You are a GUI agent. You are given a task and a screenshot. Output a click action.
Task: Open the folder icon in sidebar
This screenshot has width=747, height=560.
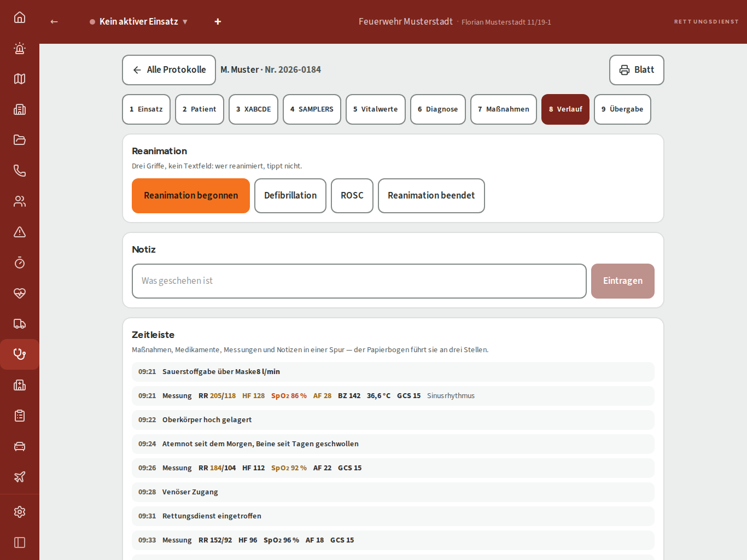(x=20, y=140)
